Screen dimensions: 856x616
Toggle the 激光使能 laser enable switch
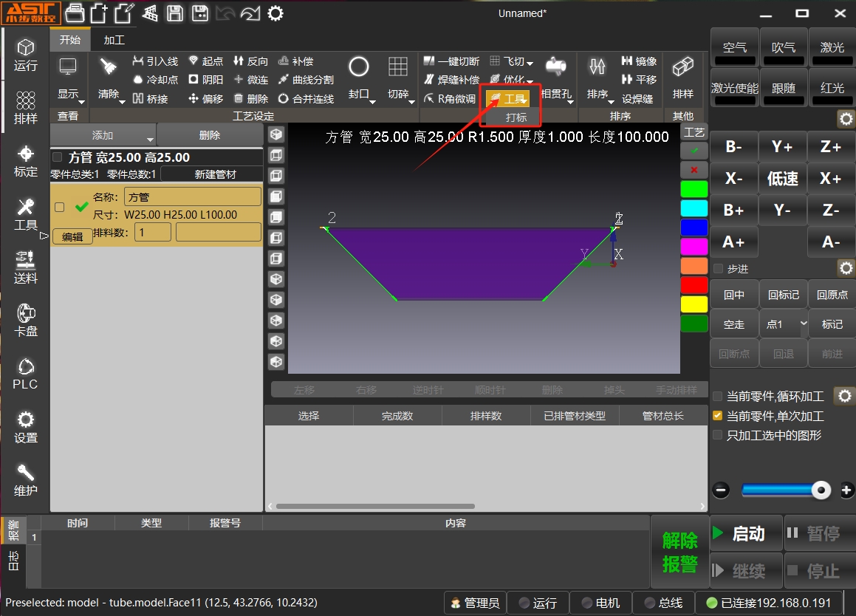pyautogui.click(x=734, y=88)
